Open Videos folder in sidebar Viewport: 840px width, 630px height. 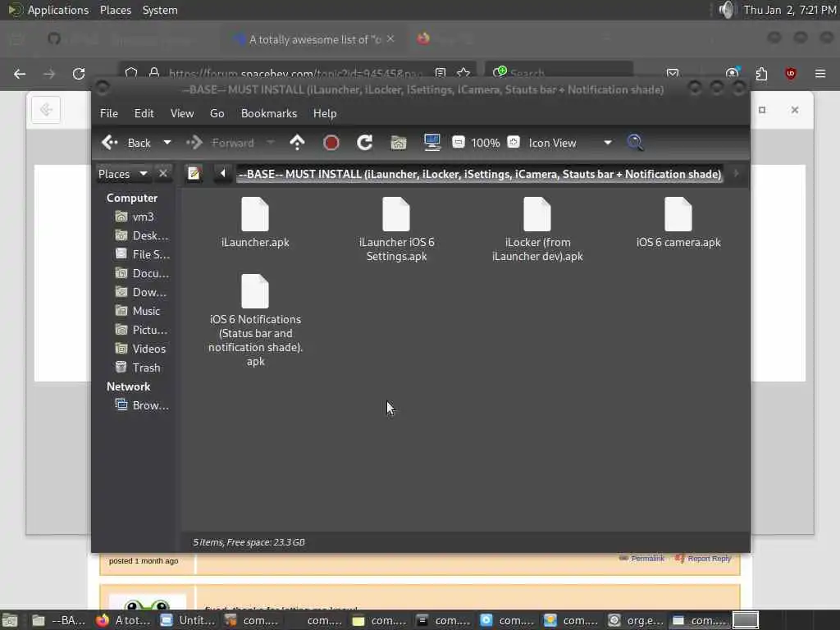[140, 349]
